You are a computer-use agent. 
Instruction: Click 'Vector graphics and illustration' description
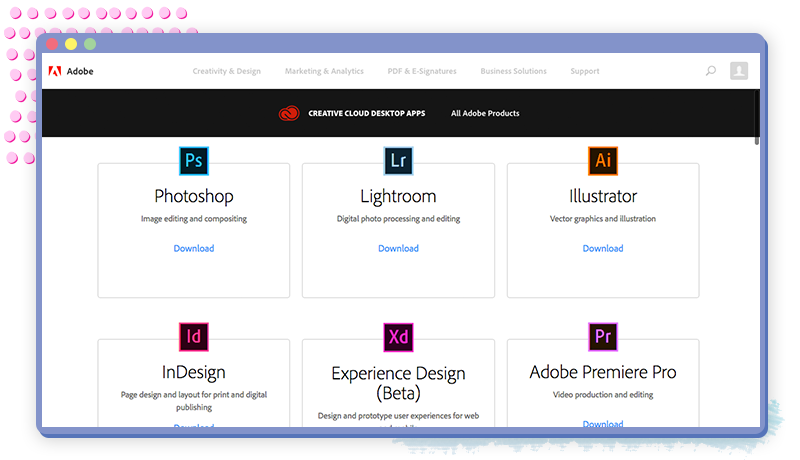[603, 219]
